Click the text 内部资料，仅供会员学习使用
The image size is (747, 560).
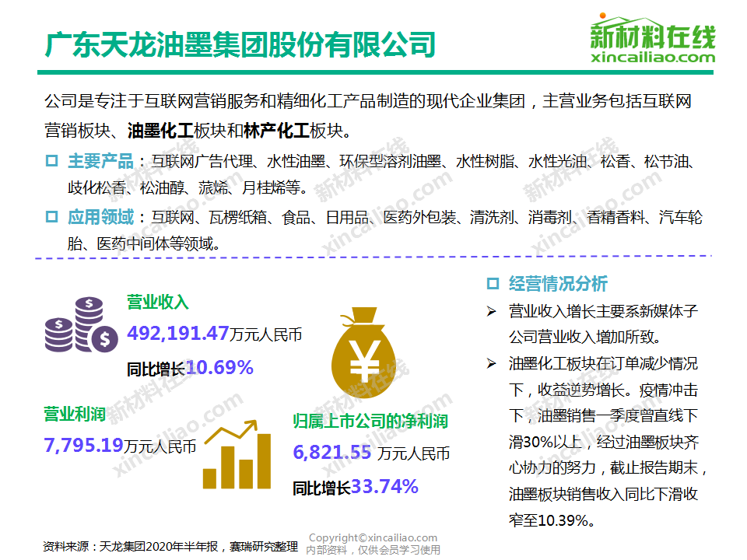click(x=373, y=550)
